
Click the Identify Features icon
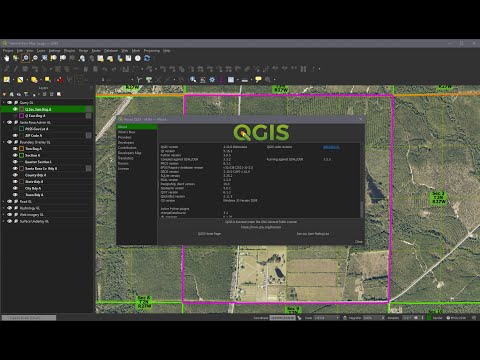coord(193,80)
